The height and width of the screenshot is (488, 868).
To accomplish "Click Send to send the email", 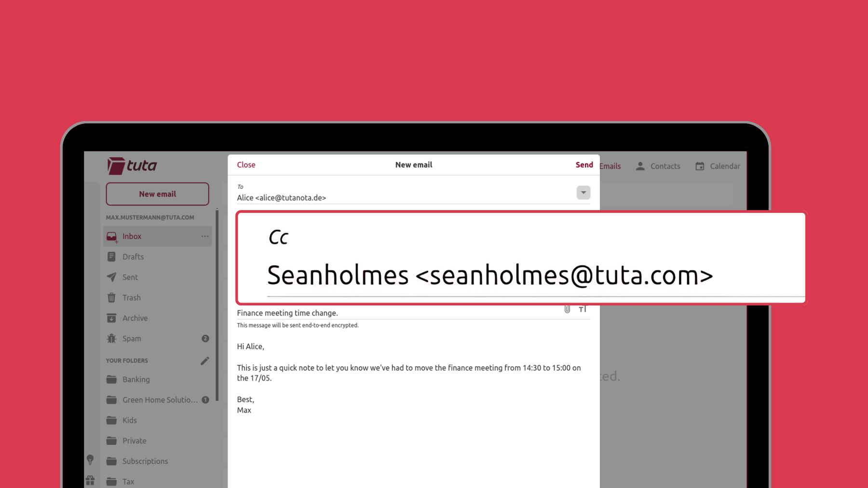I will (584, 165).
